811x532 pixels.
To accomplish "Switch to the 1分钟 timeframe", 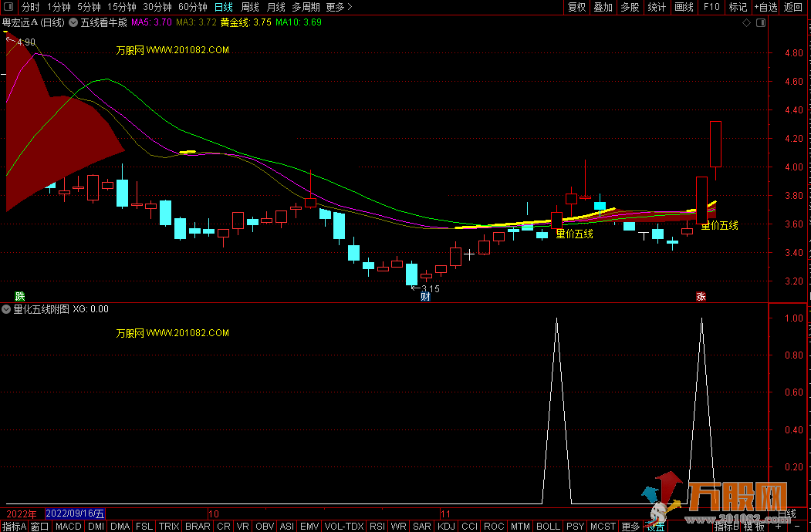I will [x=59, y=7].
